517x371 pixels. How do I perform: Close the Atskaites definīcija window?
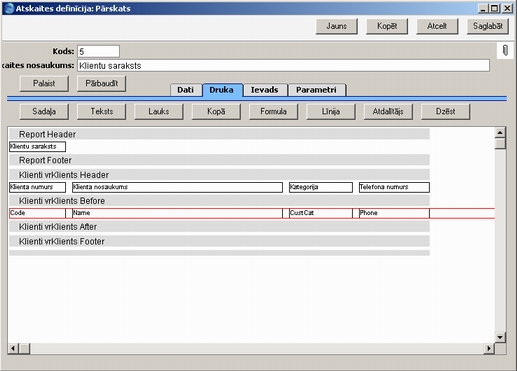point(507,8)
